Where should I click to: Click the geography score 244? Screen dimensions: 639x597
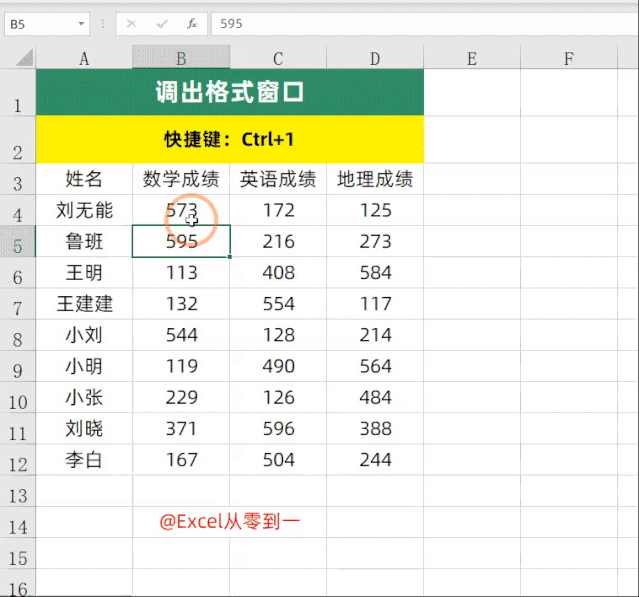click(375, 460)
